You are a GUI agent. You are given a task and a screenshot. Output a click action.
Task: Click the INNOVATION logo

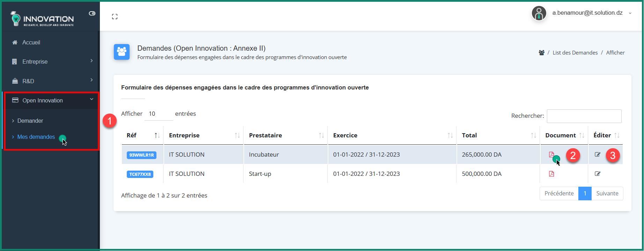tap(42, 19)
